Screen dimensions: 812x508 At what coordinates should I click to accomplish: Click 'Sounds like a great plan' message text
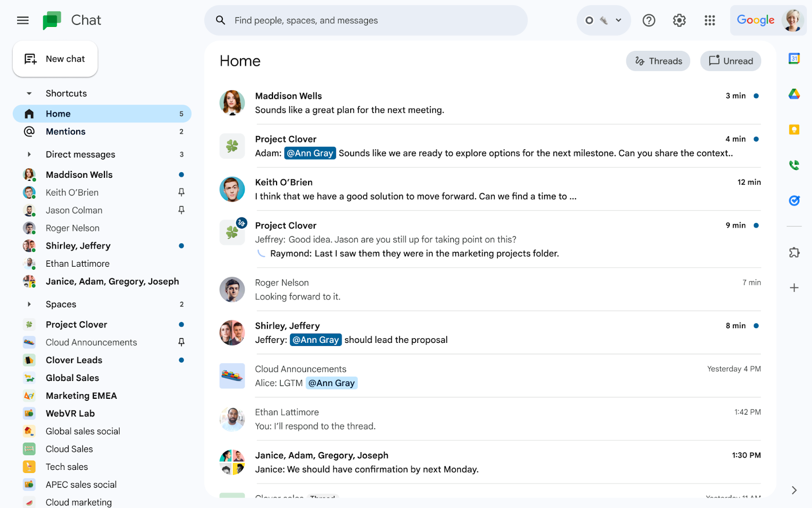349,110
